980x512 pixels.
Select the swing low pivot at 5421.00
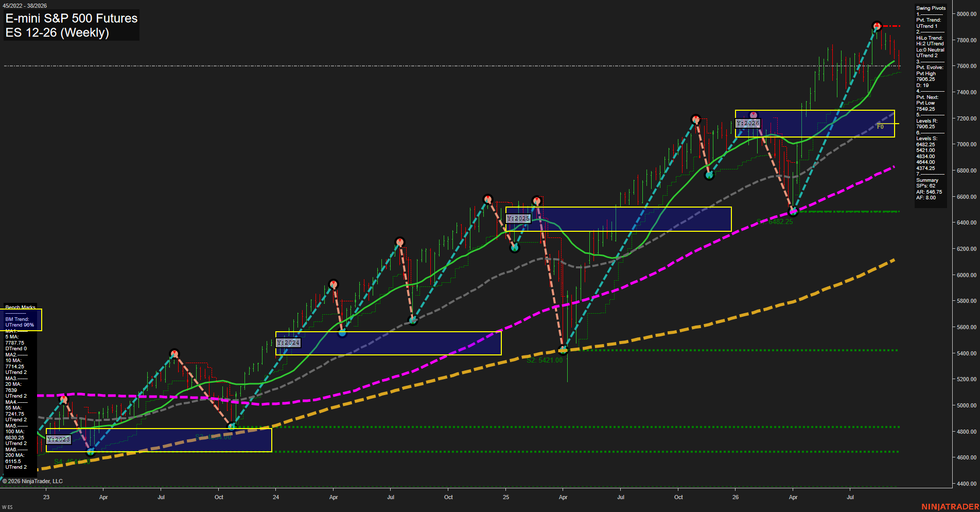(x=563, y=350)
